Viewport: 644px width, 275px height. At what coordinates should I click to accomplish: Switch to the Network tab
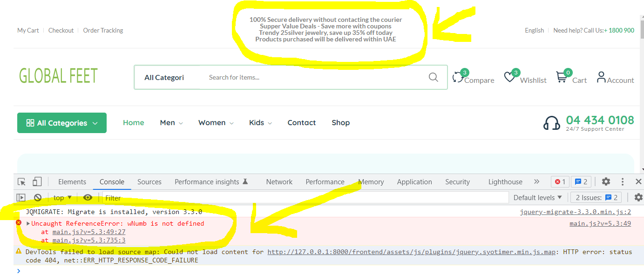pos(279,181)
